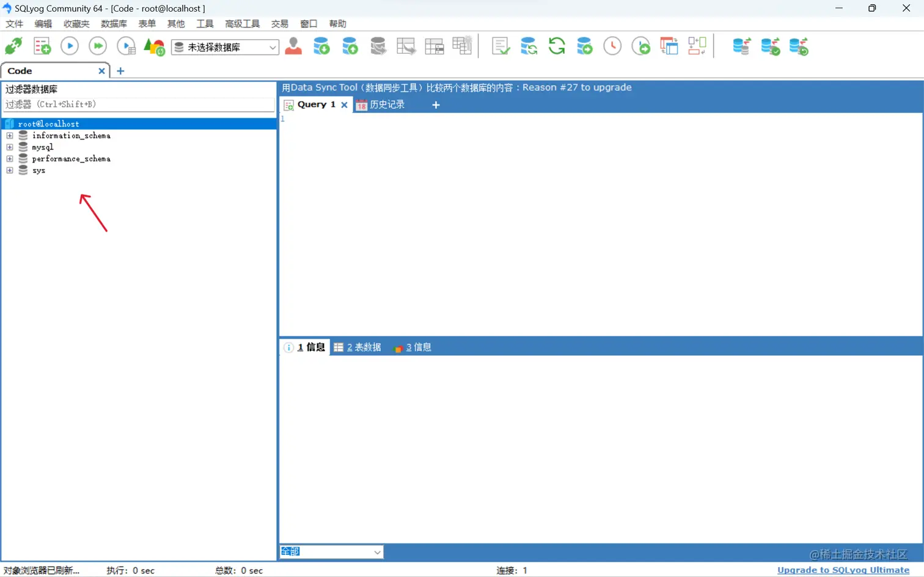Click the Upgrade to SQLyog Ultimate link
Viewport: 924px width, 577px height.
click(x=843, y=570)
